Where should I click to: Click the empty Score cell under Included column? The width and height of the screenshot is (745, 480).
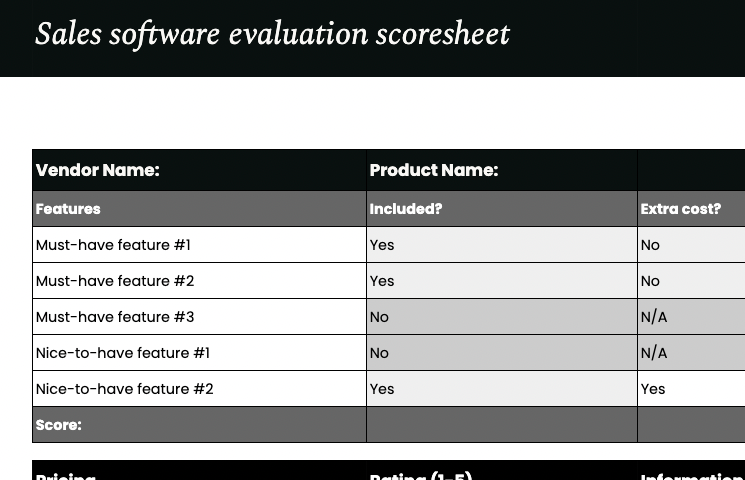[501, 425]
